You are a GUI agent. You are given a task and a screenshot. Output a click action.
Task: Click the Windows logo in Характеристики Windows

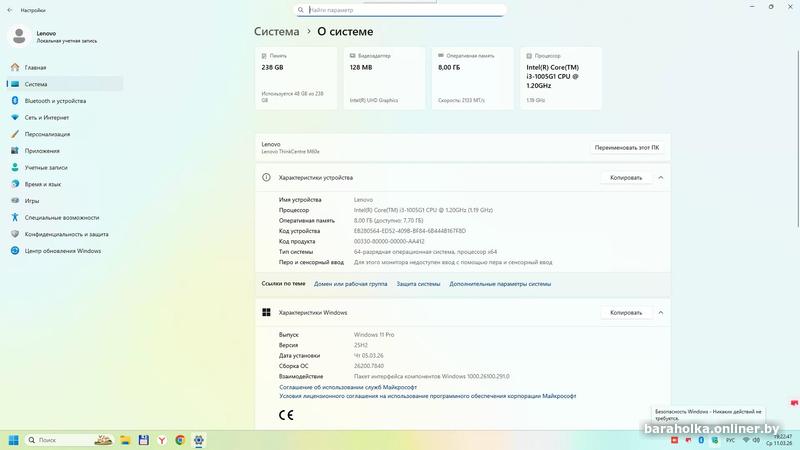click(x=266, y=312)
